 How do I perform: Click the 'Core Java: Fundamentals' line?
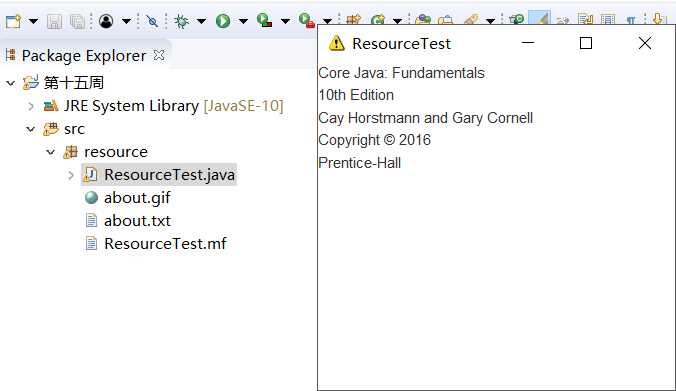[x=401, y=73]
